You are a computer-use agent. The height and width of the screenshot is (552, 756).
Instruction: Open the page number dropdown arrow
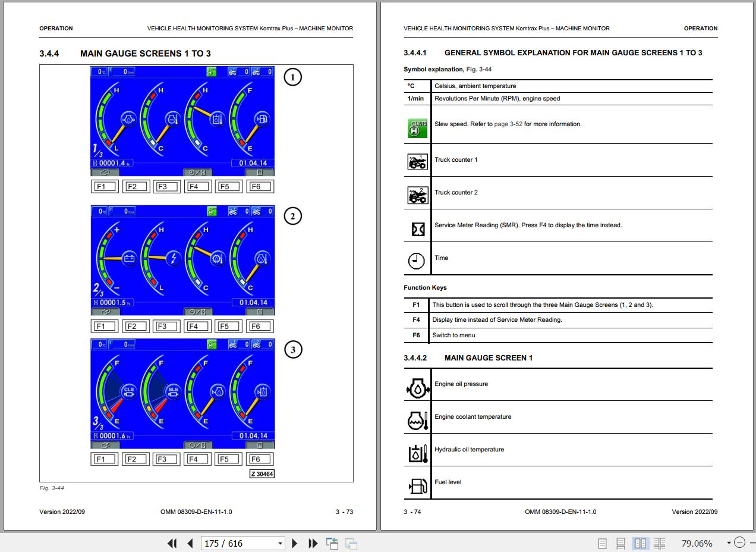point(280,543)
